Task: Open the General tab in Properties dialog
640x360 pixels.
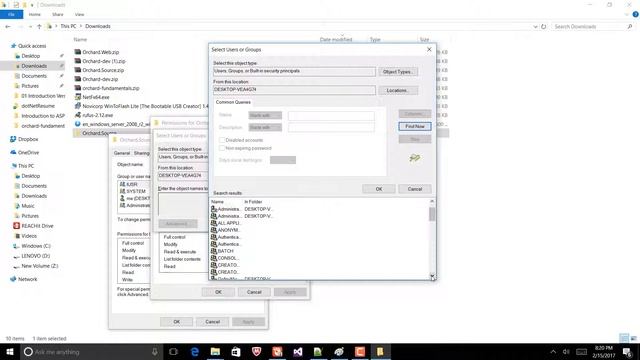Action: pos(122,153)
